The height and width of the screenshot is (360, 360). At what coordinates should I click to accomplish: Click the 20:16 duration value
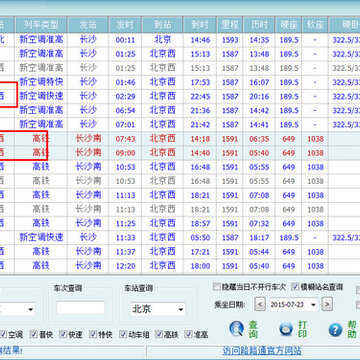[x=259, y=97]
